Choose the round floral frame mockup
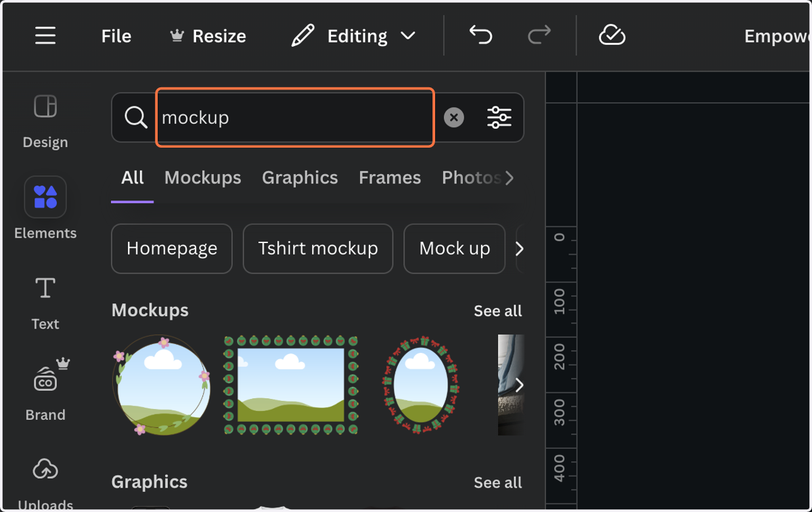Viewport: 812px width, 512px height. [162, 385]
